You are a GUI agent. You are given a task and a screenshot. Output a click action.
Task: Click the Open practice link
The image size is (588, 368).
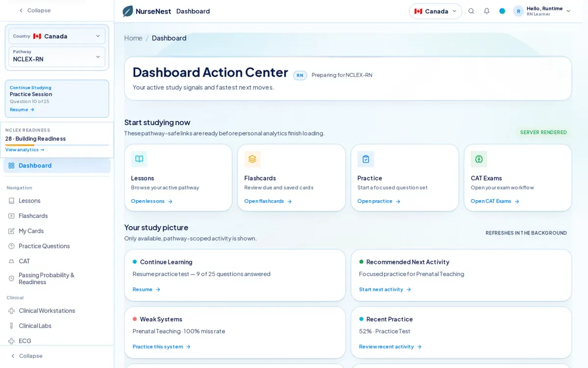(x=379, y=202)
